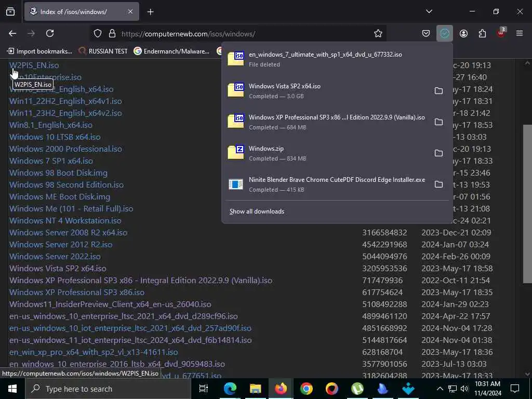Open the Windows Start menu
532x399 pixels.
(12, 389)
